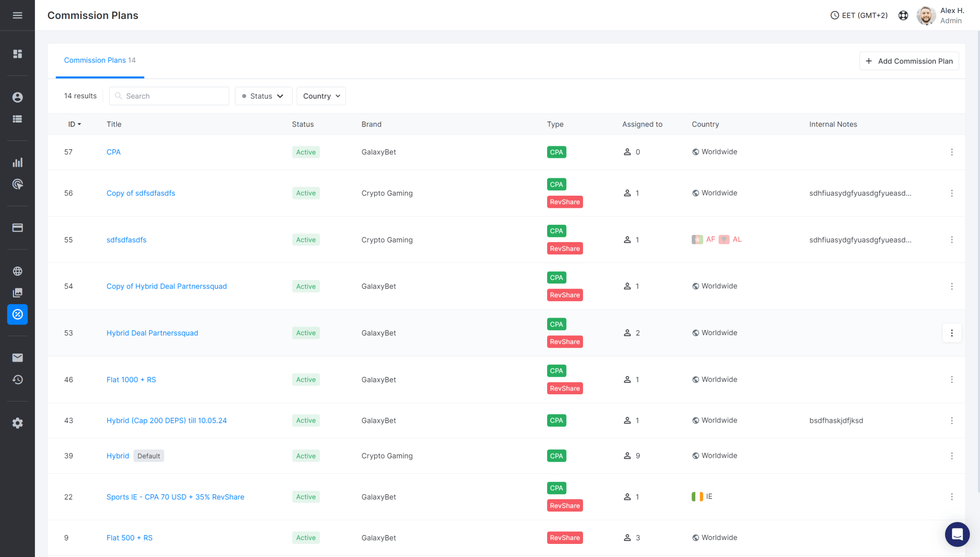This screenshot has height=557, width=980.
Task: Open the globe Websites section in sidebar
Action: pyautogui.click(x=17, y=271)
